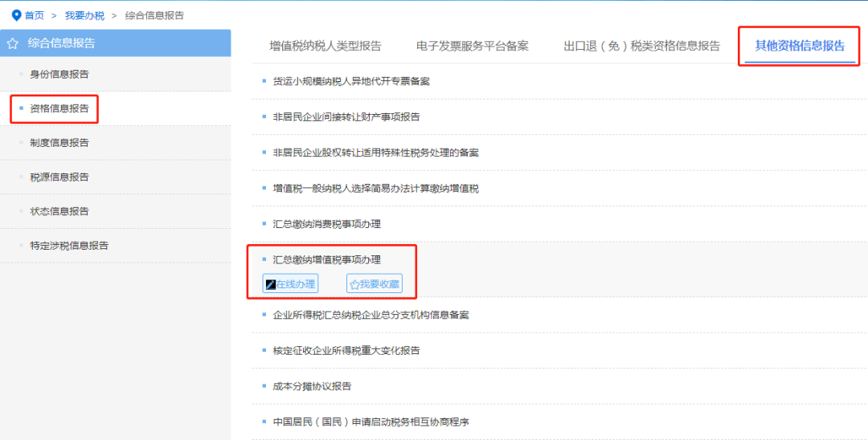Screen dimensions: 868x440
Task: Switch to 增值税纳税人类型报告 tab
Action: pos(325,46)
